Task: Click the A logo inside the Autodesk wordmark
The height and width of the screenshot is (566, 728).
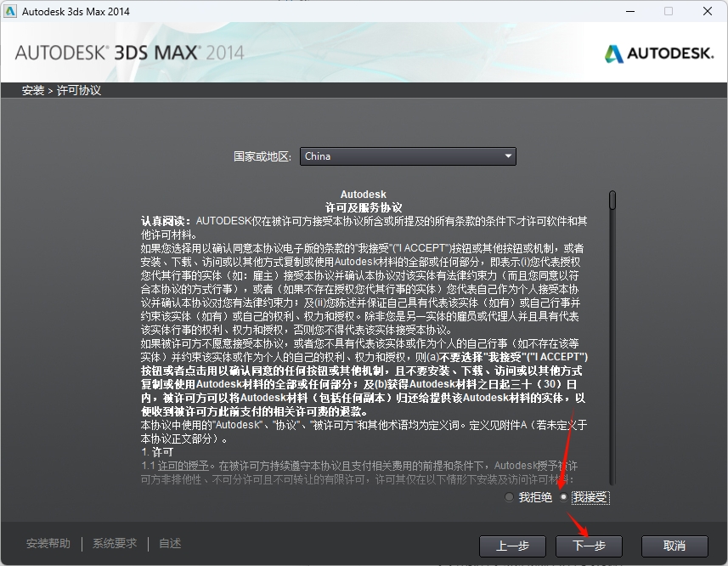Action: (x=613, y=52)
